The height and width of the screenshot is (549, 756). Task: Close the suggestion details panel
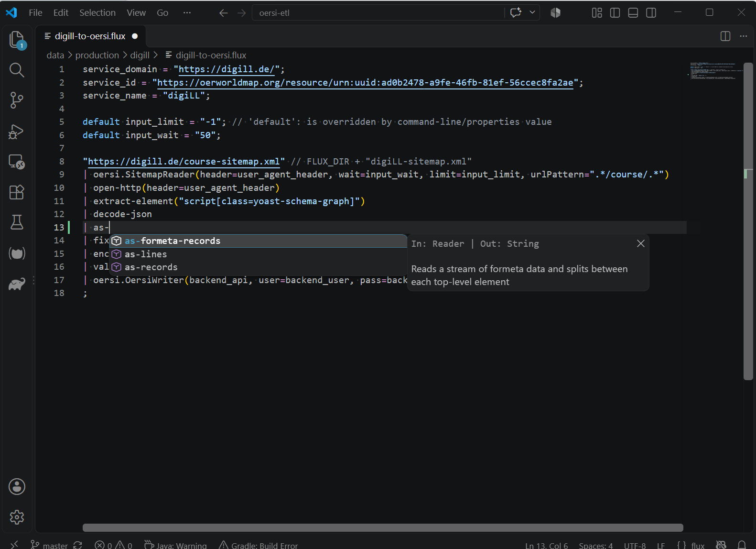click(x=641, y=243)
